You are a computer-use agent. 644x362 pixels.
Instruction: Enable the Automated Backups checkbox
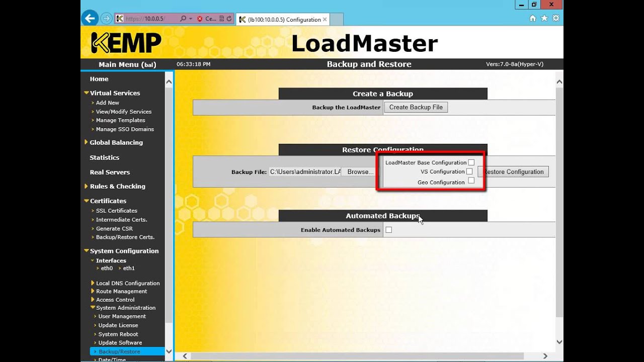(388, 230)
